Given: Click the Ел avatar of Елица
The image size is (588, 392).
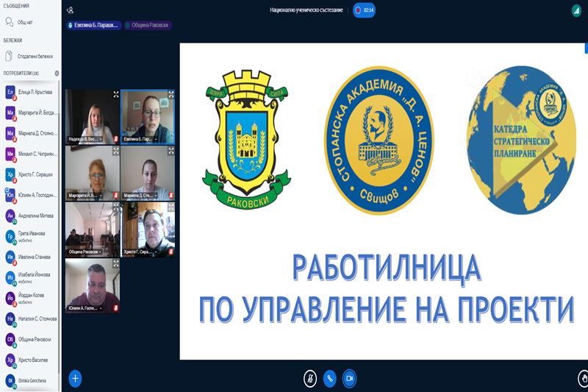Looking at the screenshot, I should [10, 92].
